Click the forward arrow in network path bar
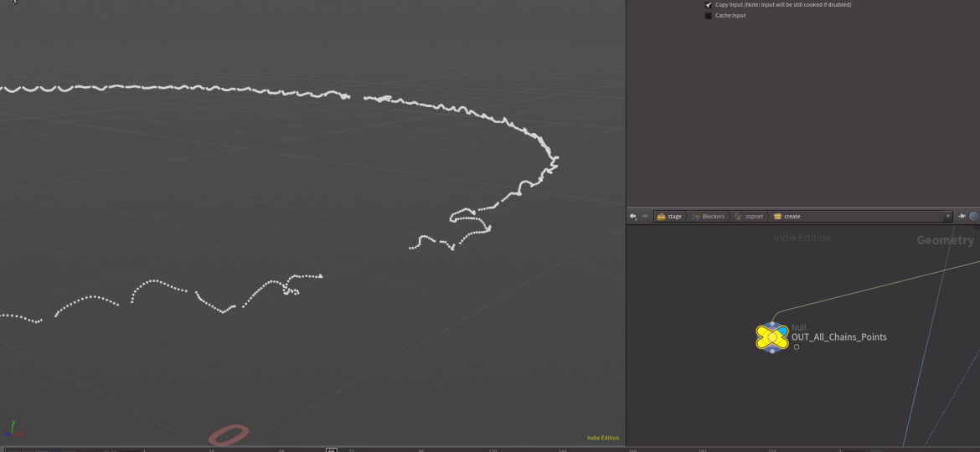Image resolution: width=980 pixels, height=452 pixels. (x=644, y=216)
